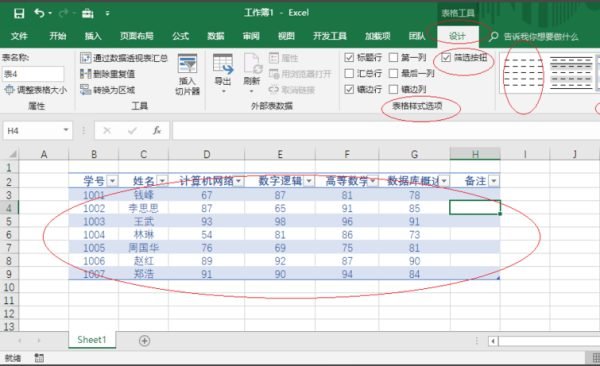Screen dimensions: 600x366
Task: Toggle the 镶边行 checkbox
Action: pyautogui.click(x=349, y=89)
